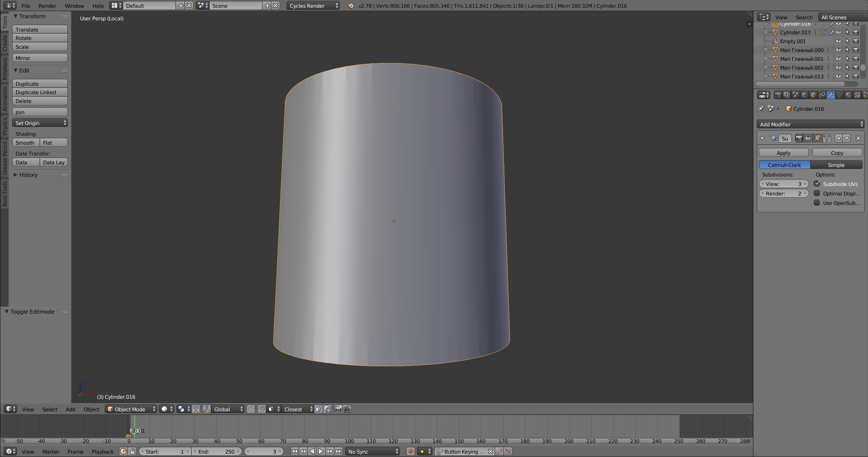
Task: Switch to the Material properties tab
Action: 848,95
